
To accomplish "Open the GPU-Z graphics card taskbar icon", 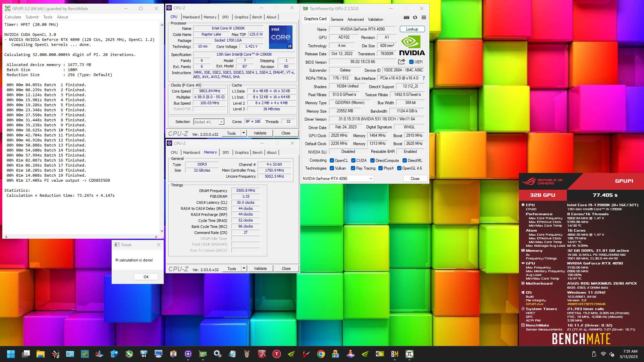I will click(203, 354).
